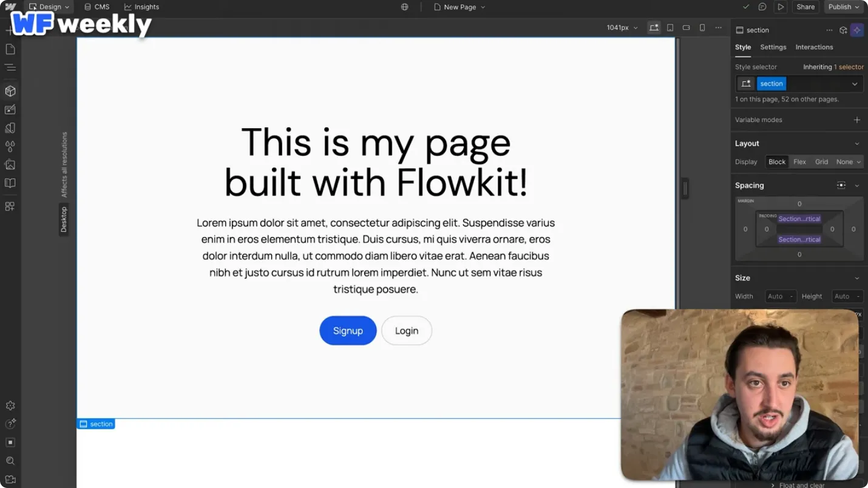The image size is (868, 488).
Task: Open the Site settings gear icon
Action: [x=10, y=405]
